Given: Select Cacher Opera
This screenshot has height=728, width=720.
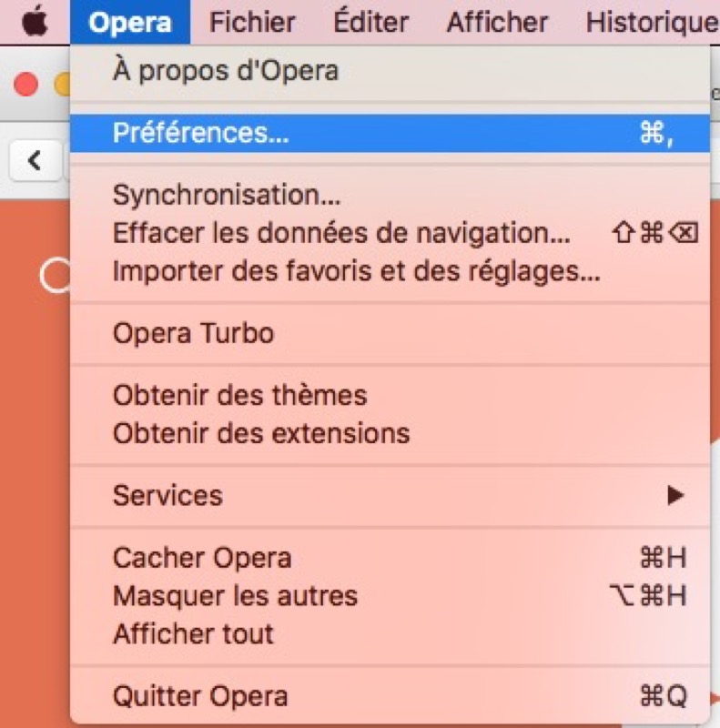Looking at the screenshot, I should [x=202, y=557].
